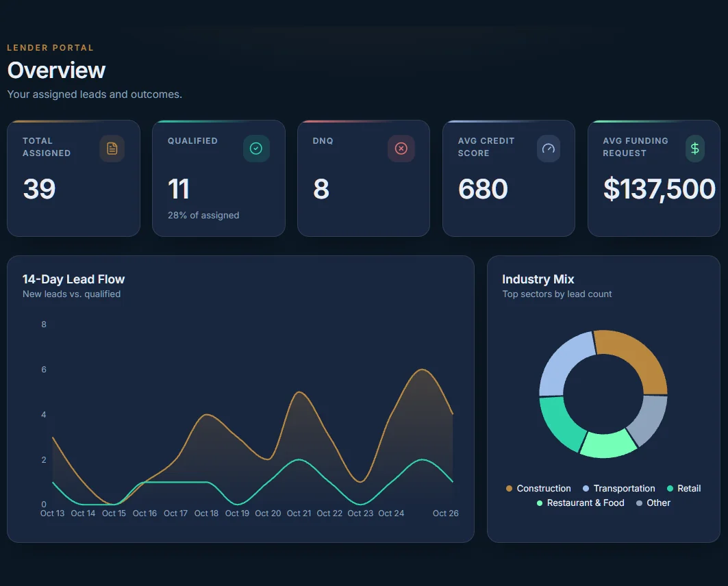Click the Oct 13 axis label
Viewport: 728px width, 586px height.
pyautogui.click(x=53, y=513)
